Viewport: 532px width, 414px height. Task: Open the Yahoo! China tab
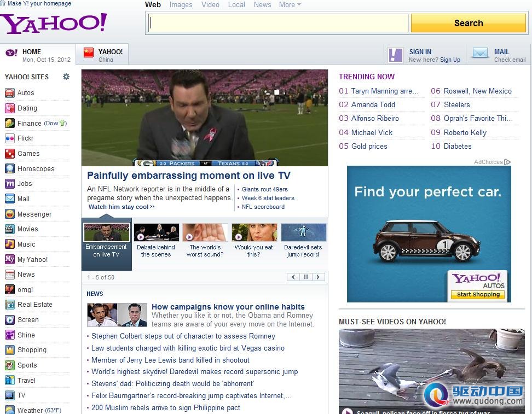pos(102,54)
